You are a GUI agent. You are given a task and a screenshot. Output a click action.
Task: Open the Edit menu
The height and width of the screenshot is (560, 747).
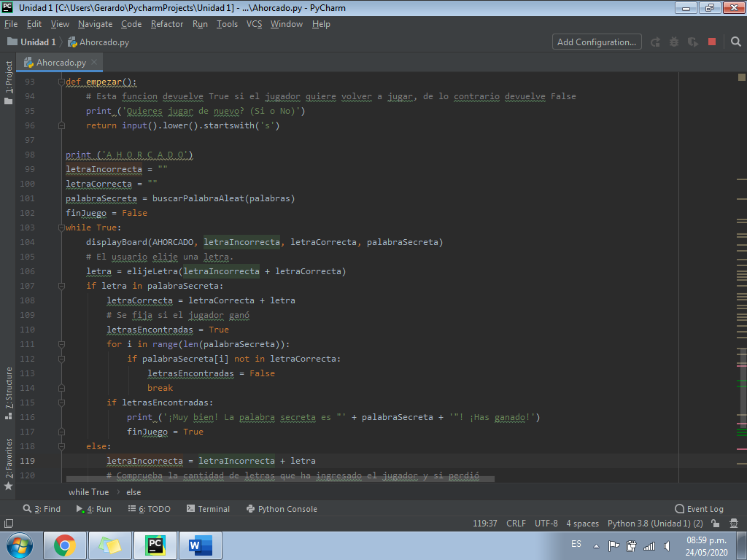(34, 24)
